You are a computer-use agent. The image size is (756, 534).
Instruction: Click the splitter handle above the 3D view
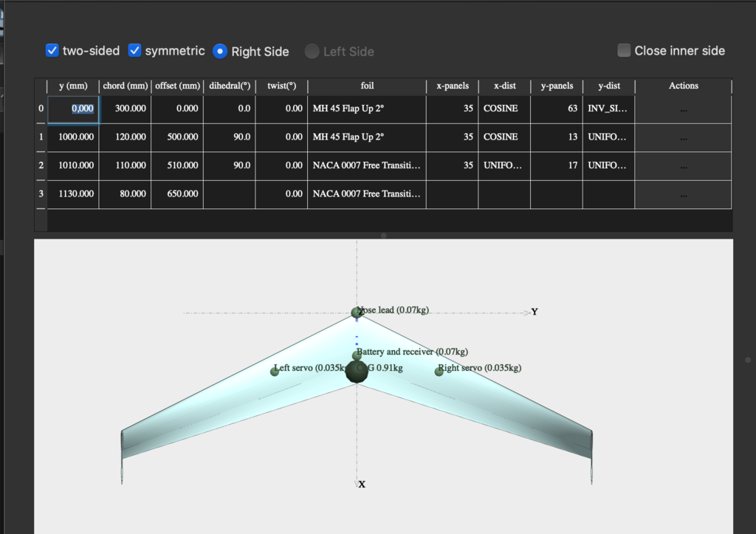coord(383,236)
